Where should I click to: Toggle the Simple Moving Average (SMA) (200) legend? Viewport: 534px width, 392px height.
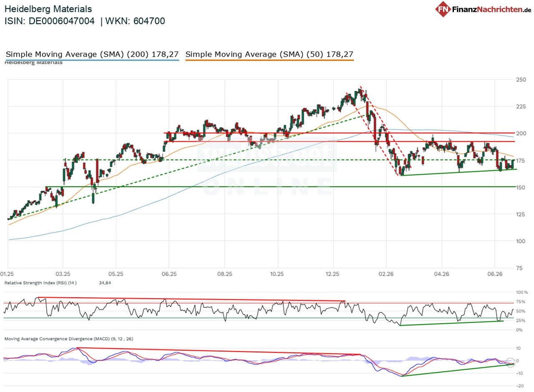[92, 54]
